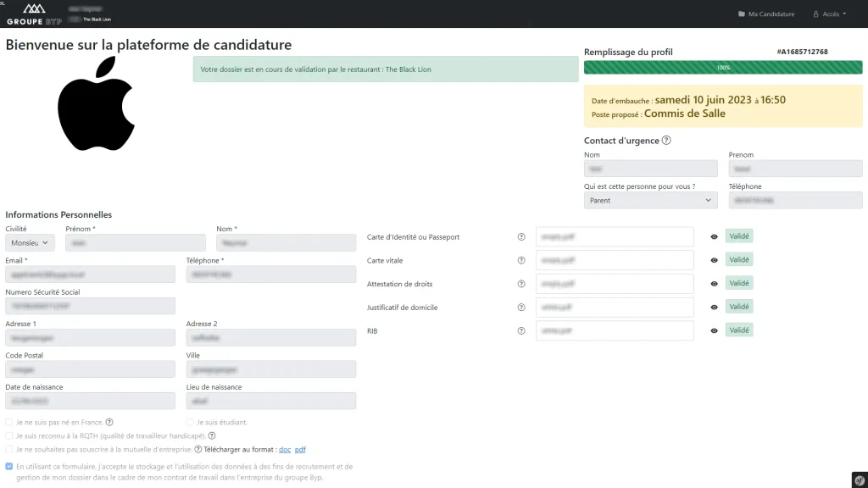Click the help icon for Carte vitale

[x=521, y=261]
